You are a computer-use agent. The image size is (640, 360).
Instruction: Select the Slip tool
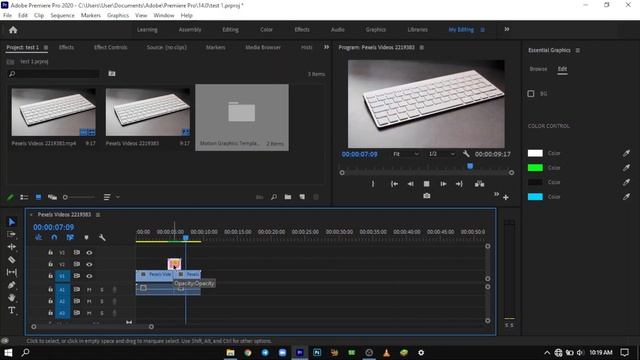click(12, 272)
